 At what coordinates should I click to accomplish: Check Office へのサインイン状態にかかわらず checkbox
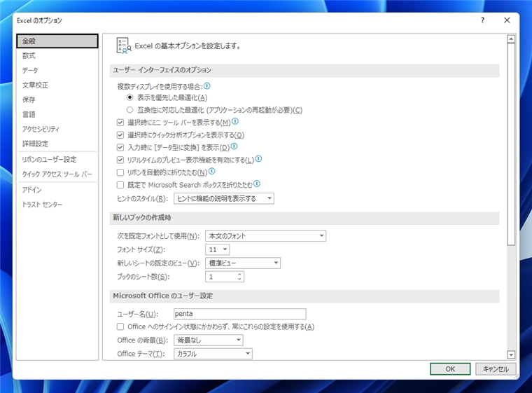[x=120, y=326]
